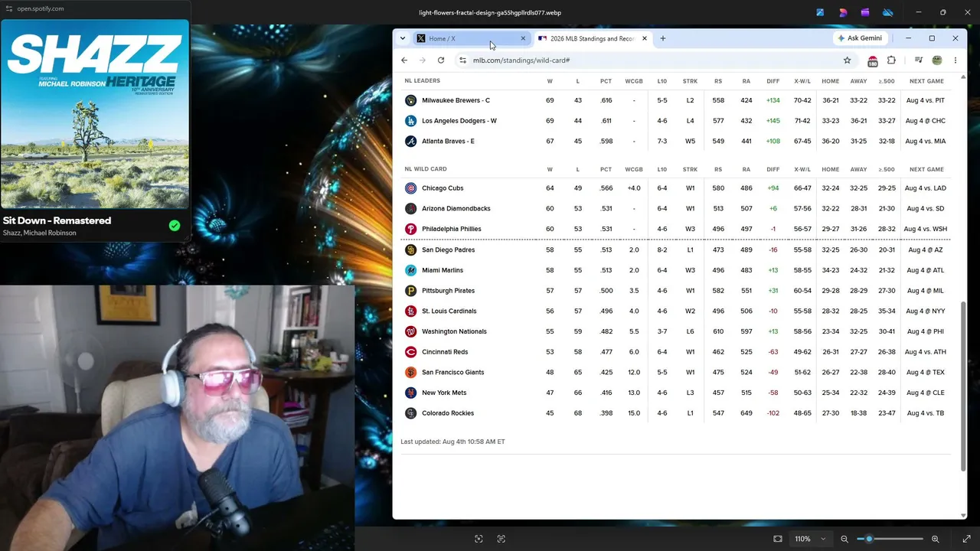Click Cubs next game Aug 4 vs. LAD

[x=925, y=188]
